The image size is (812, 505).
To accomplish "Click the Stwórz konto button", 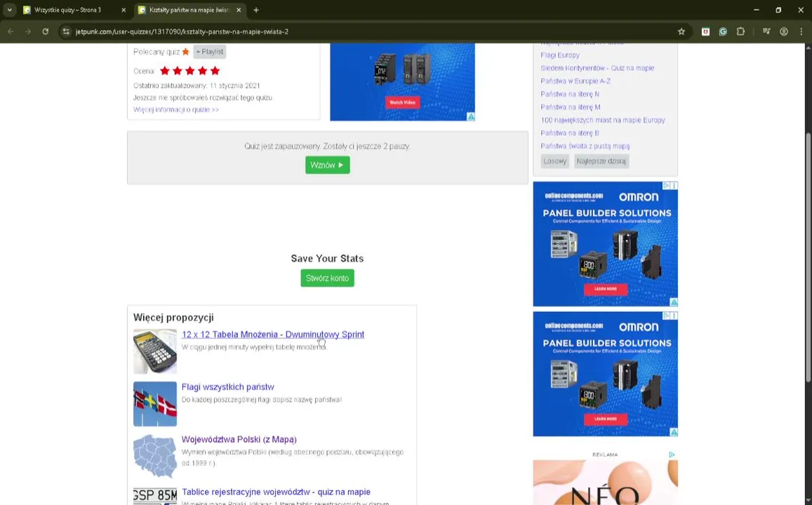I will pyautogui.click(x=327, y=278).
